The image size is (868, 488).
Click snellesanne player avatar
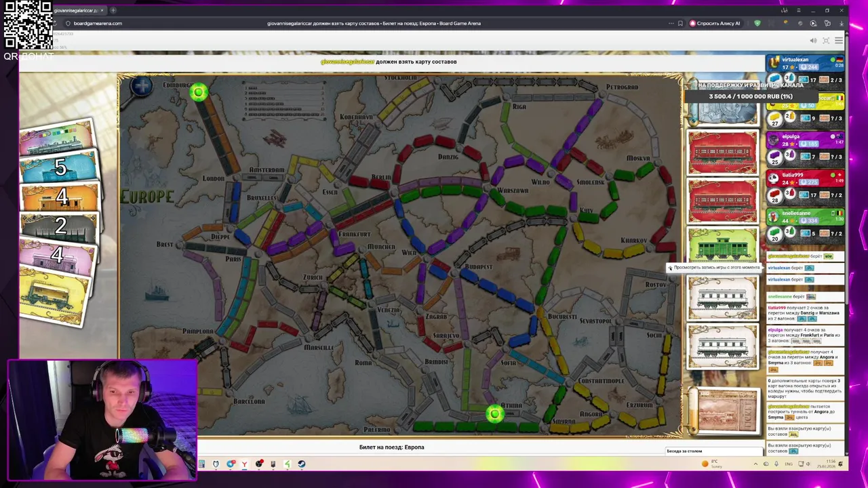point(774,217)
